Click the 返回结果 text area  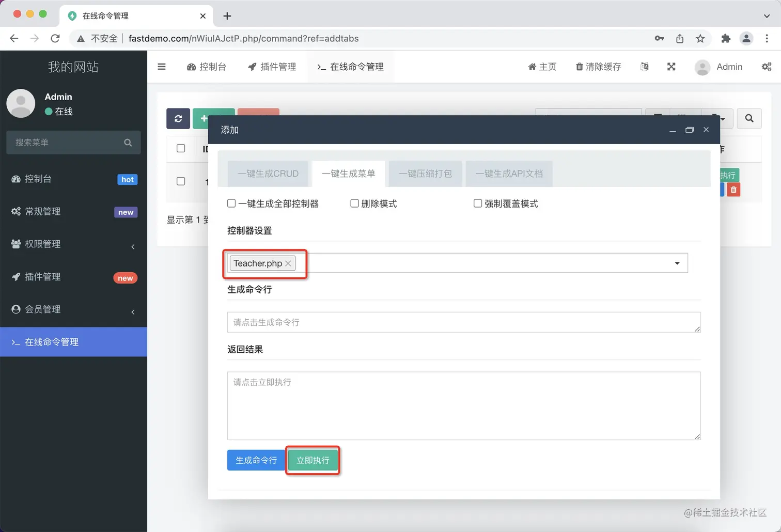click(464, 406)
